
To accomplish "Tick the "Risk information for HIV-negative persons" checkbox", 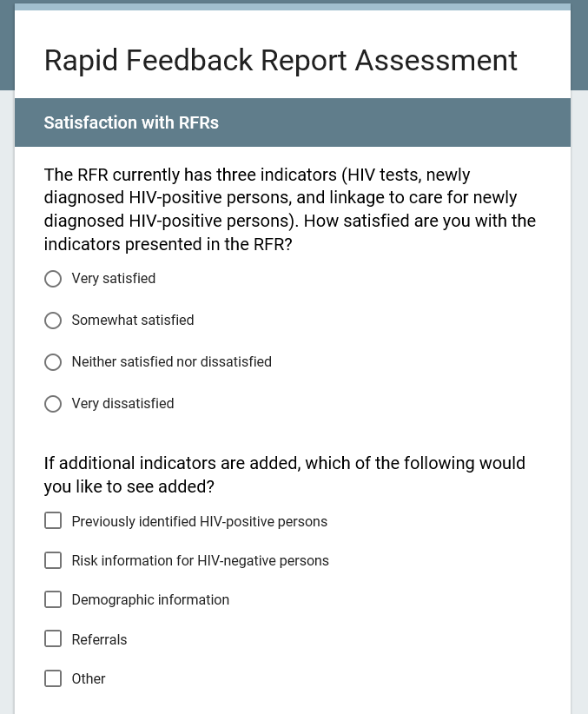I will coord(53,560).
